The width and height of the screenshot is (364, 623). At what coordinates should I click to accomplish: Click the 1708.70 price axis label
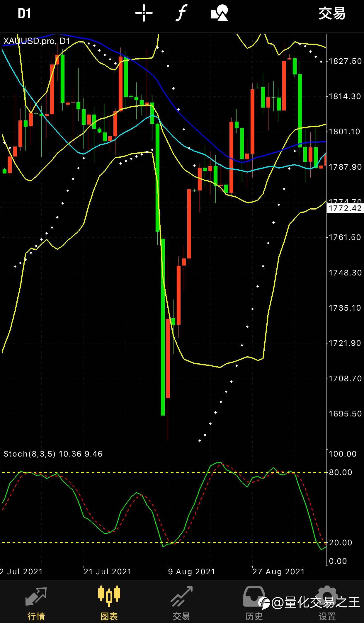coord(345,379)
